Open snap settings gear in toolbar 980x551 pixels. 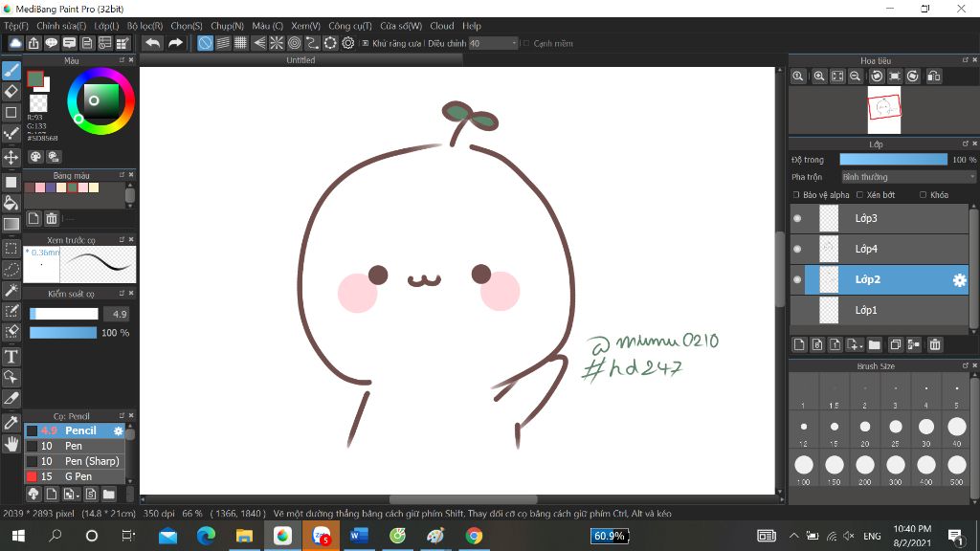(x=348, y=43)
